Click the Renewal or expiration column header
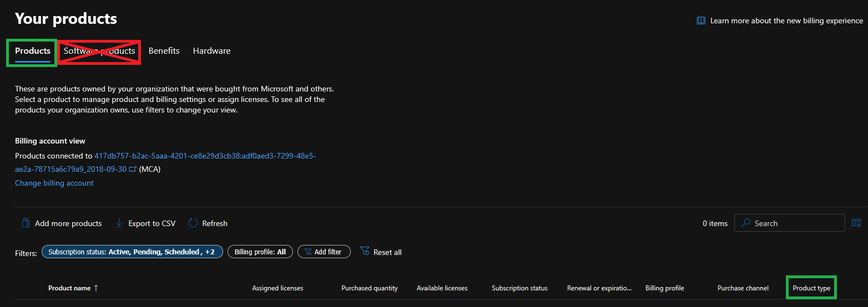This screenshot has height=307, width=868. click(599, 288)
